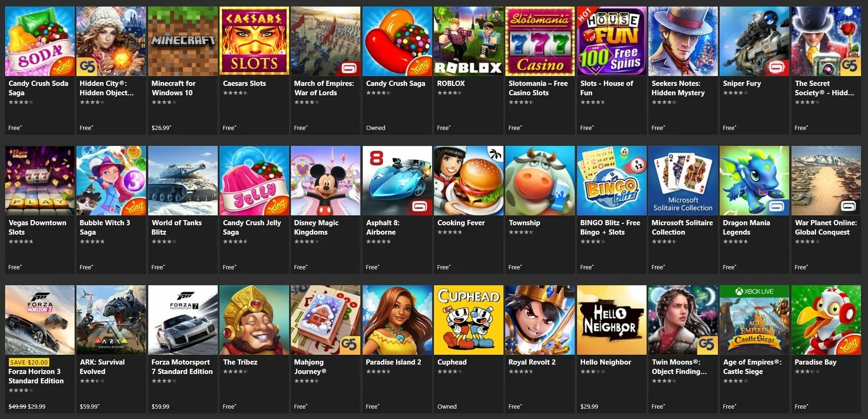Select the World of Tanks Blitz icon
Screen dimensions: 868x419
(183, 181)
